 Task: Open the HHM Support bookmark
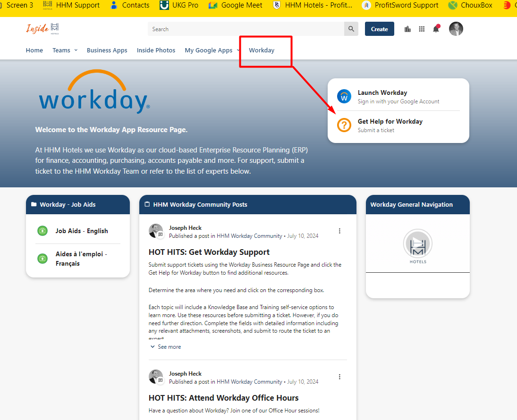point(72,5)
